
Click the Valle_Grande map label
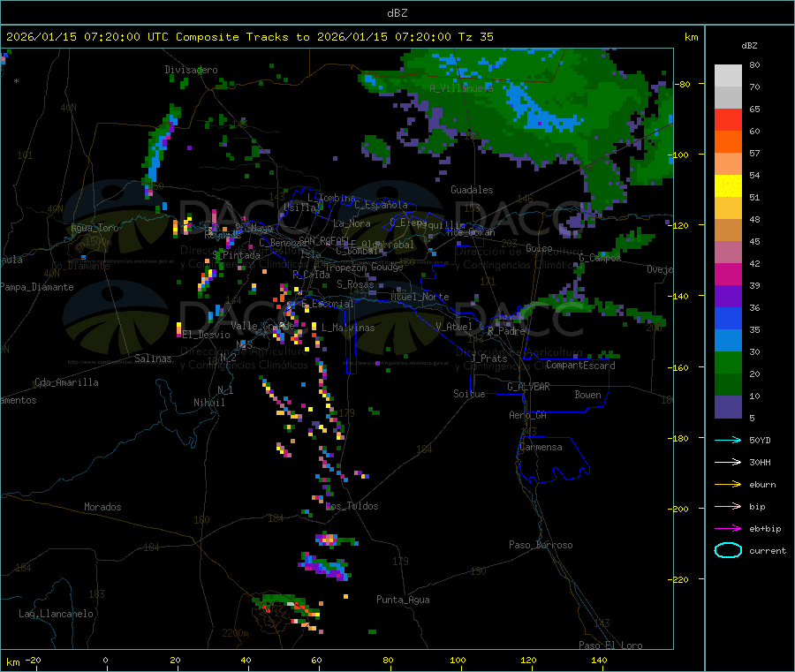click(262, 326)
